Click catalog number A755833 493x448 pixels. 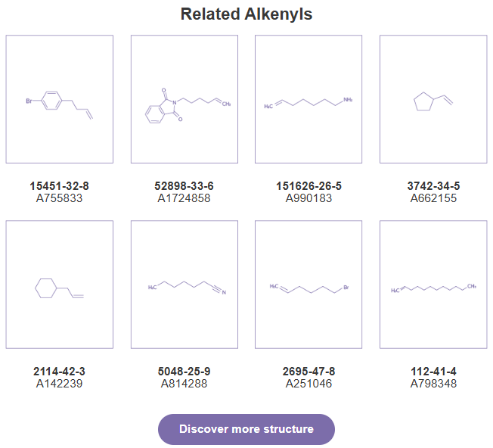(x=60, y=198)
